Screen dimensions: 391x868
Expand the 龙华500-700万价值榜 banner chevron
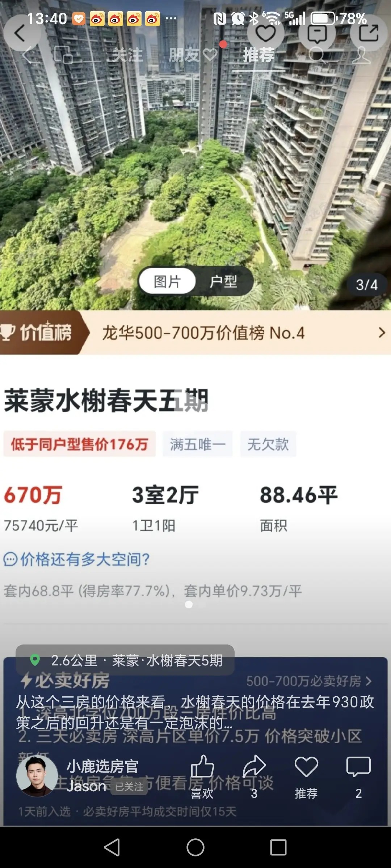tap(381, 332)
